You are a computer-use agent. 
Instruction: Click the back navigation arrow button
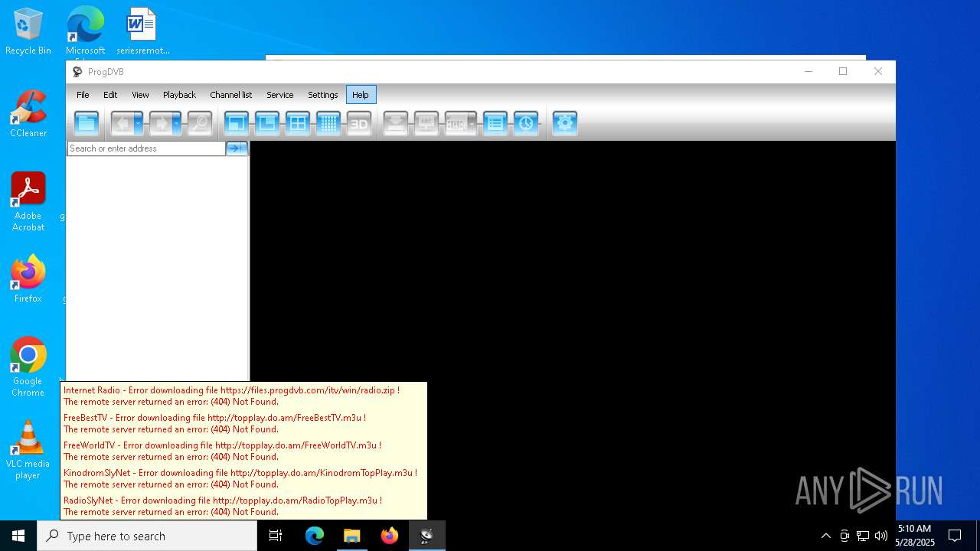[122, 123]
